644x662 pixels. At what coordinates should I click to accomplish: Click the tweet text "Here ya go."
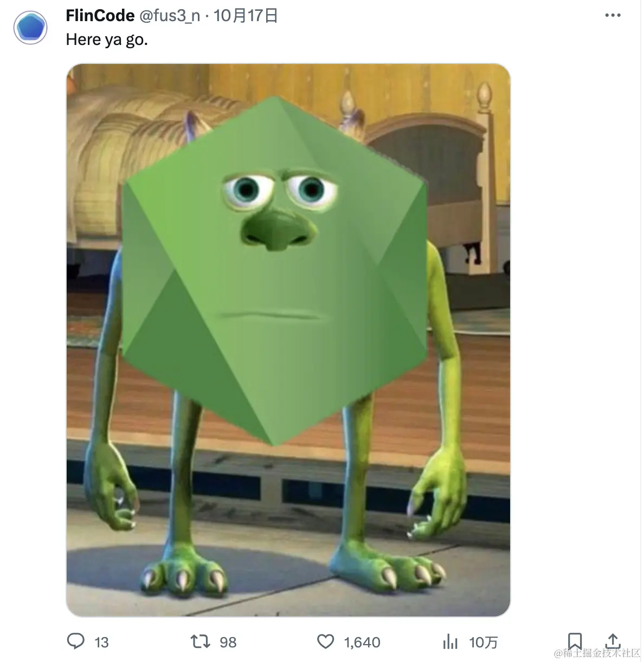click(x=107, y=40)
